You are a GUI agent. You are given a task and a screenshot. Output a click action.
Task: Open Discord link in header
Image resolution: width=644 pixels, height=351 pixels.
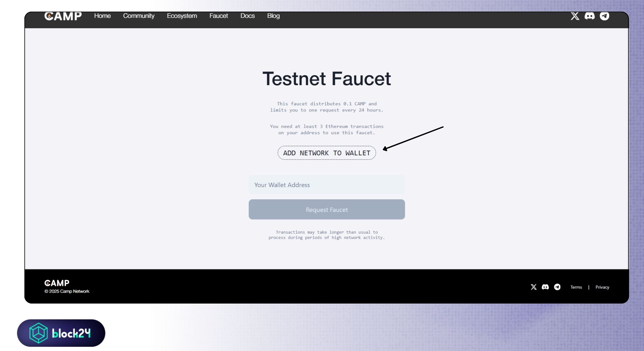pyautogui.click(x=589, y=16)
